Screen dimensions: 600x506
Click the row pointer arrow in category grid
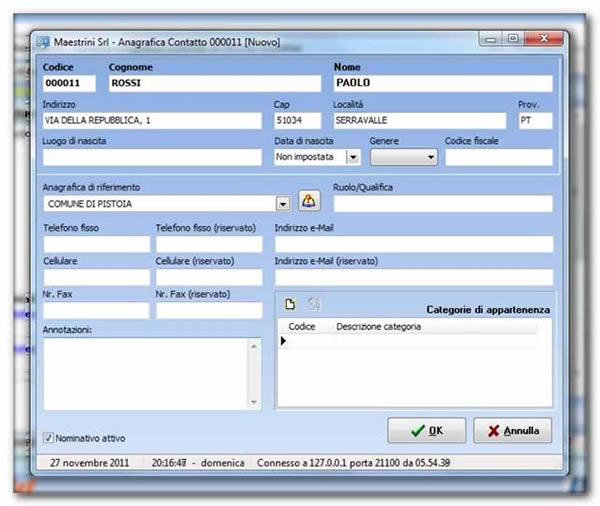point(283,341)
